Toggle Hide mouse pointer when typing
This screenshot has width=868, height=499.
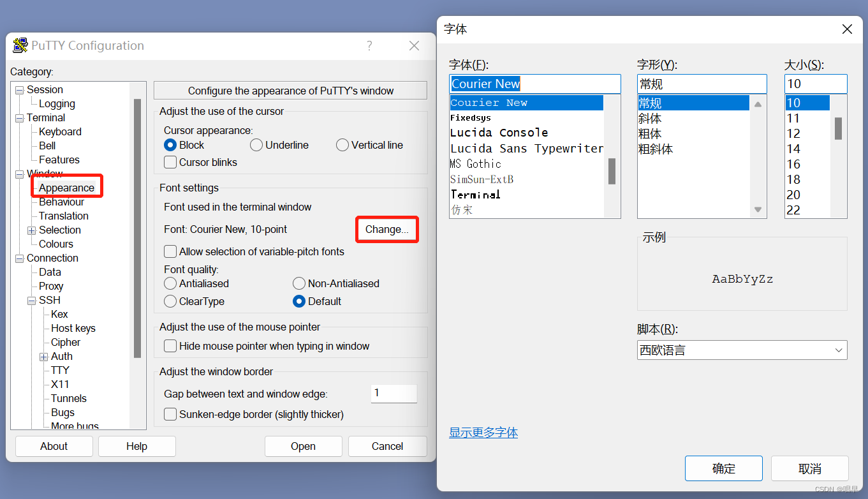click(x=170, y=346)
